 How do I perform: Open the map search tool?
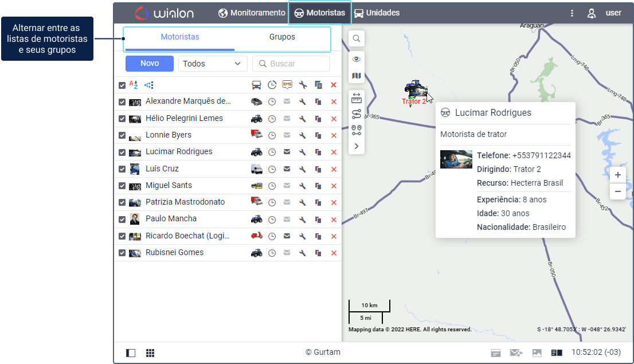click(x=356, y=38)
